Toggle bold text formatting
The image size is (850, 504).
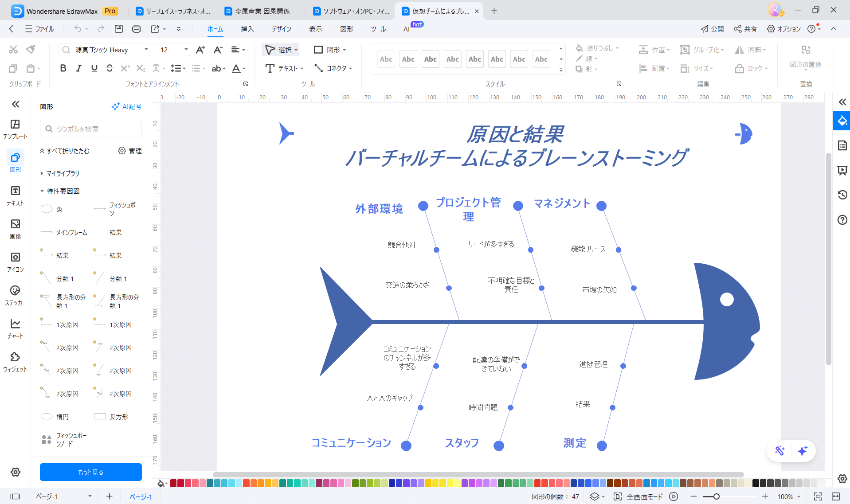(63, 68)
